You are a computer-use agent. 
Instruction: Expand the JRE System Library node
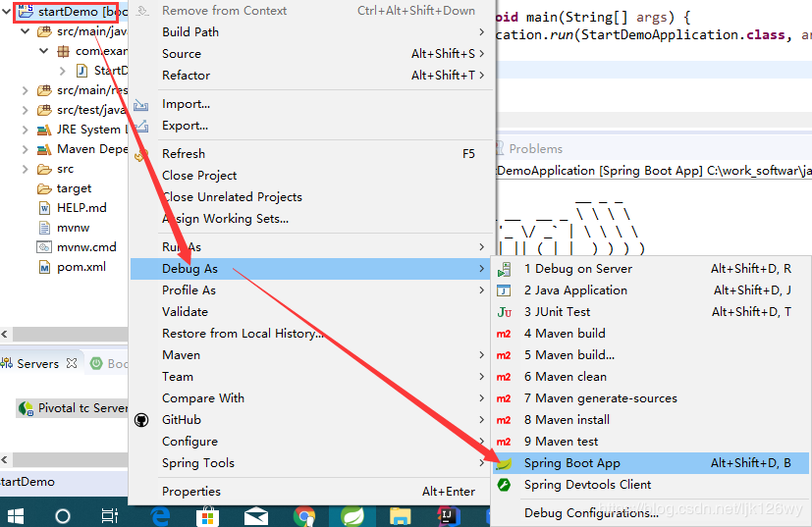(25, 130)
